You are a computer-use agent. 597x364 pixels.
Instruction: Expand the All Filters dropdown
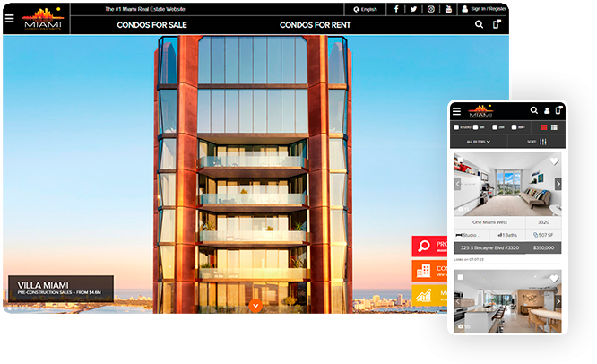[x=479, y=142]
